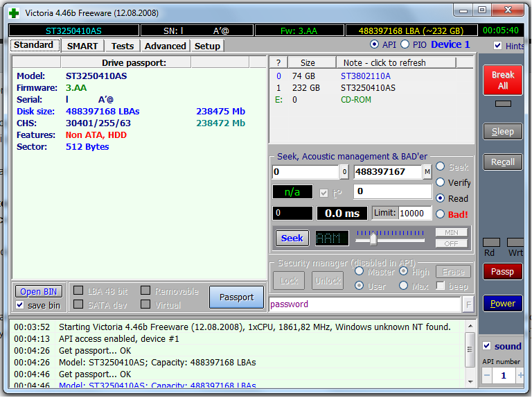Select the High radio in Security manager
Image resolution: width=532 pixels, height=398 pixels.
coord(404,271)
